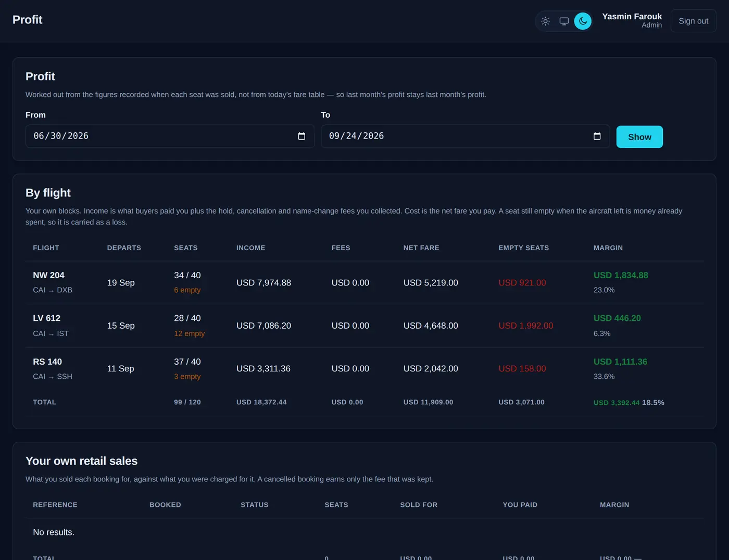Image resolution: width=729 pixels, height=560 pixels.
Task: Click the REFERENCE column header
Action: click(x=55, y=505)
